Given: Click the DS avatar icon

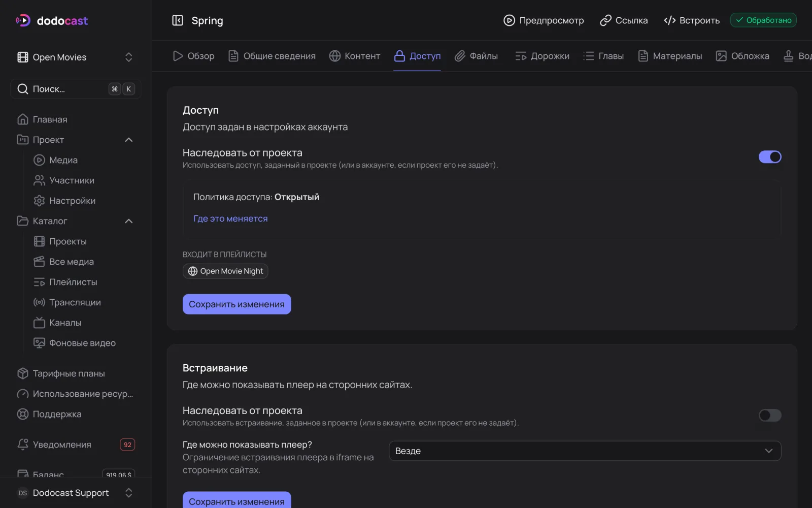Looking at the screenshot, I should click(23, 493).
